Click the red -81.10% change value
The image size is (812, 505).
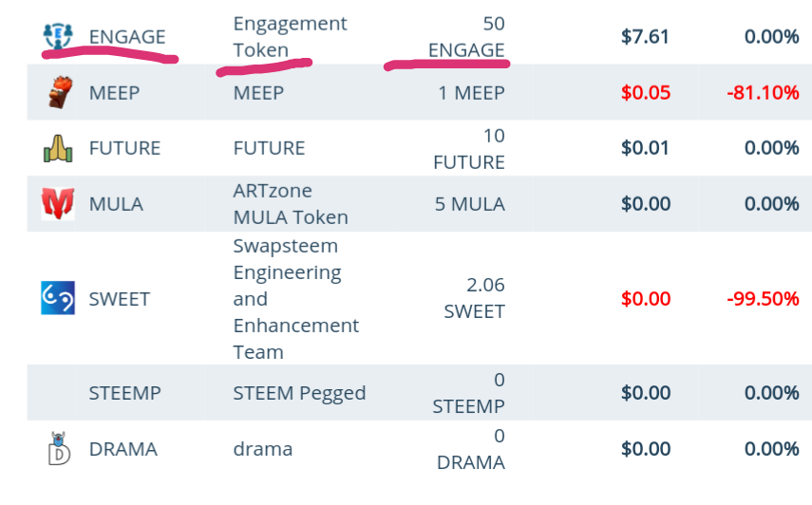[763, 93]
